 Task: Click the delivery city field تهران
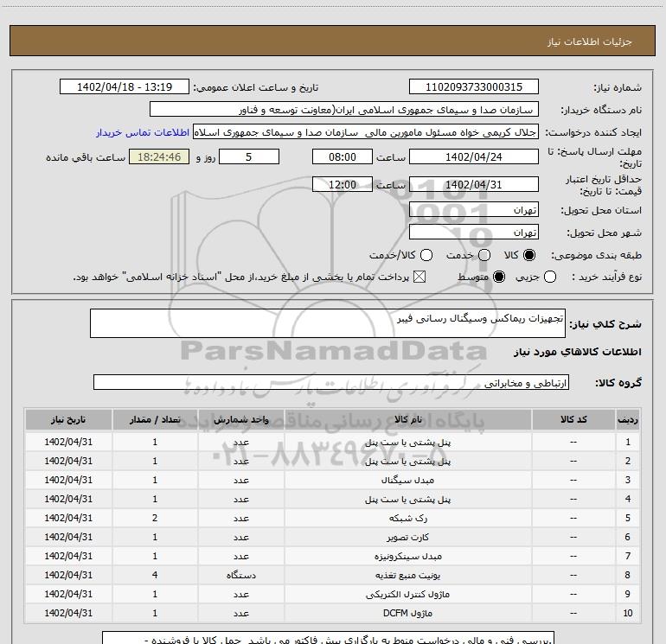coord(474,232)
